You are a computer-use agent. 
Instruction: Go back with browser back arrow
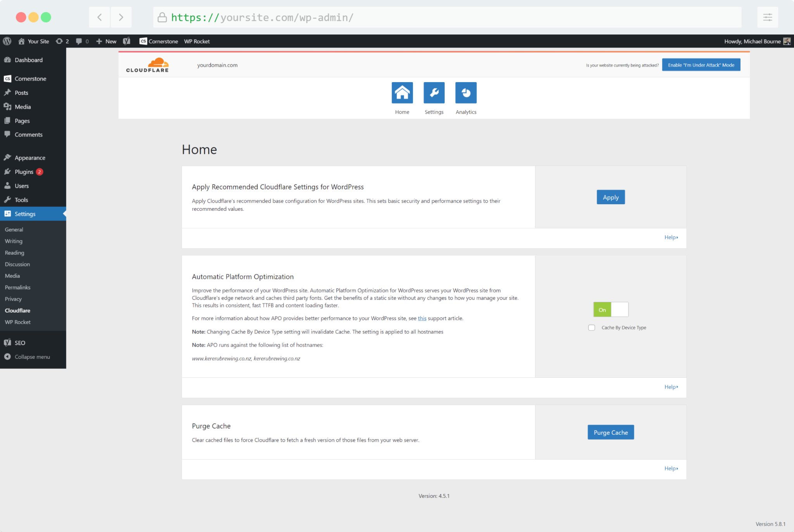[100, 17]
